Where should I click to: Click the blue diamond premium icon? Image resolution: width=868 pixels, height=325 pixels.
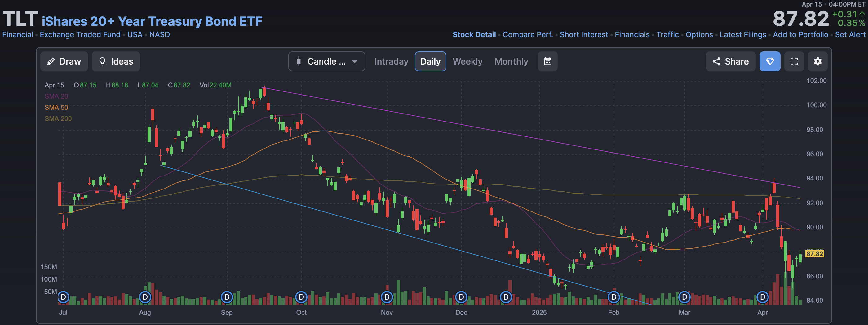click(x=770, y=61)
